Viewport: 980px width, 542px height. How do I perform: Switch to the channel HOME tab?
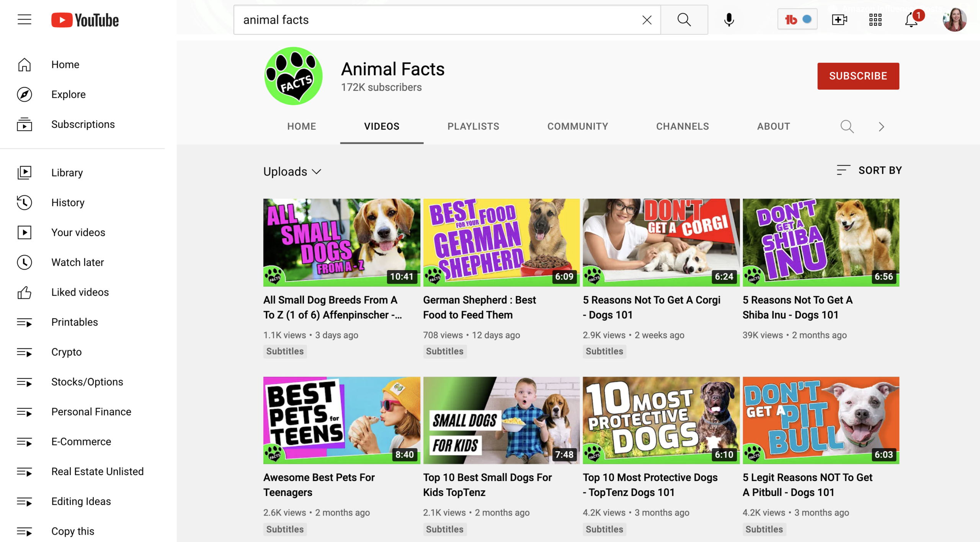point(302,126)
